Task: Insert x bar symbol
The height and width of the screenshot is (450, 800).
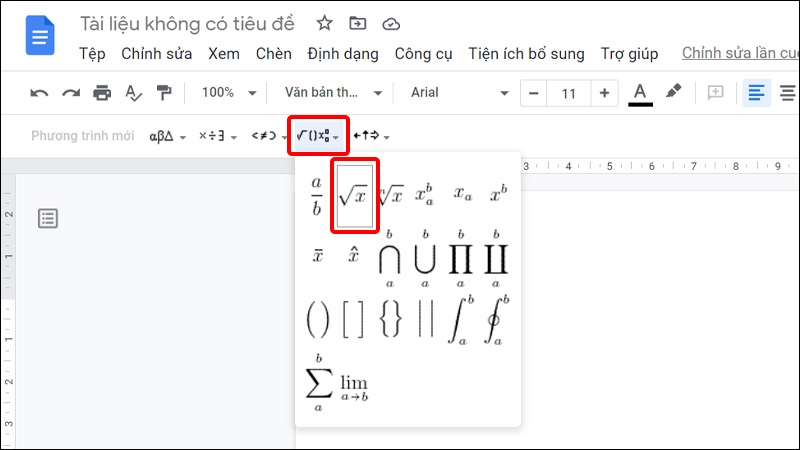Action: point(317,255)
